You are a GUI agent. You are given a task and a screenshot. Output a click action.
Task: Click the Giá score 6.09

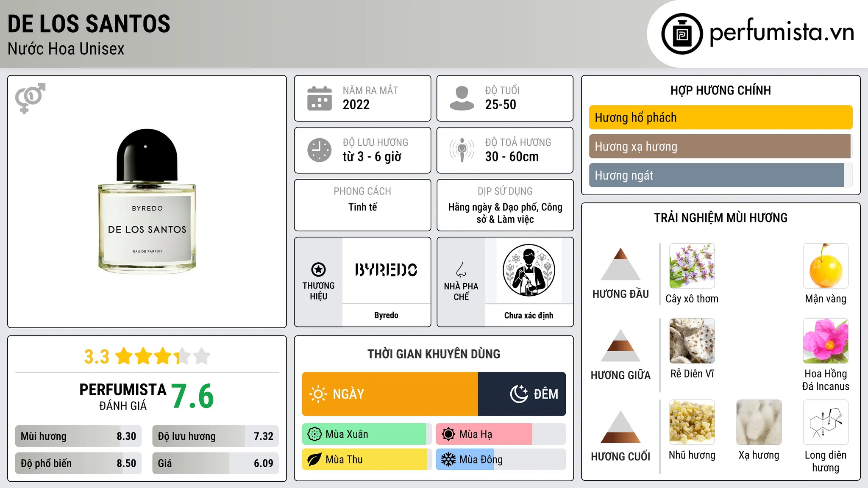pyautogui.click(x=264, y=463)
